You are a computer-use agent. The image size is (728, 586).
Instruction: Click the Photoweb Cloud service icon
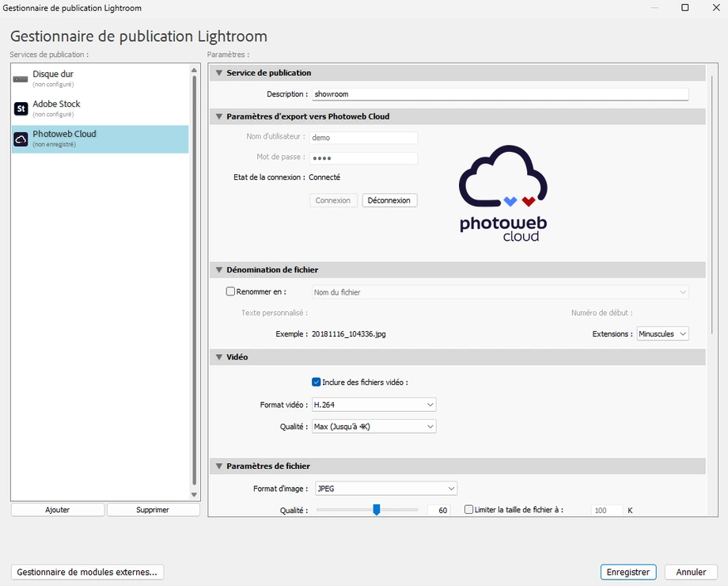[21, 139]
